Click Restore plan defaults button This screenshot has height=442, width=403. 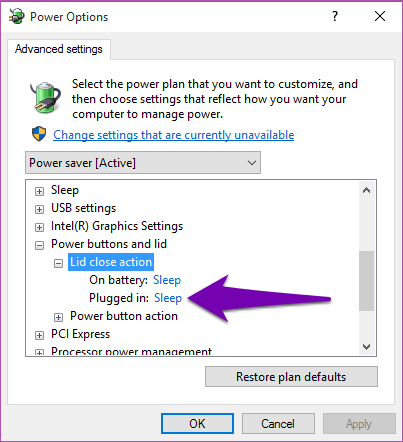coord(291,377)
